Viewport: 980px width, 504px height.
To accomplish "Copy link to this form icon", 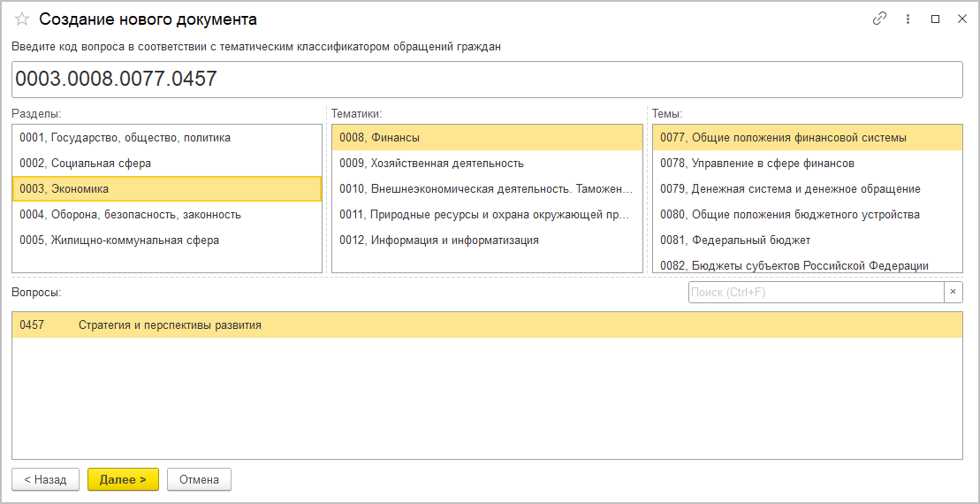I will coord(879,19).
